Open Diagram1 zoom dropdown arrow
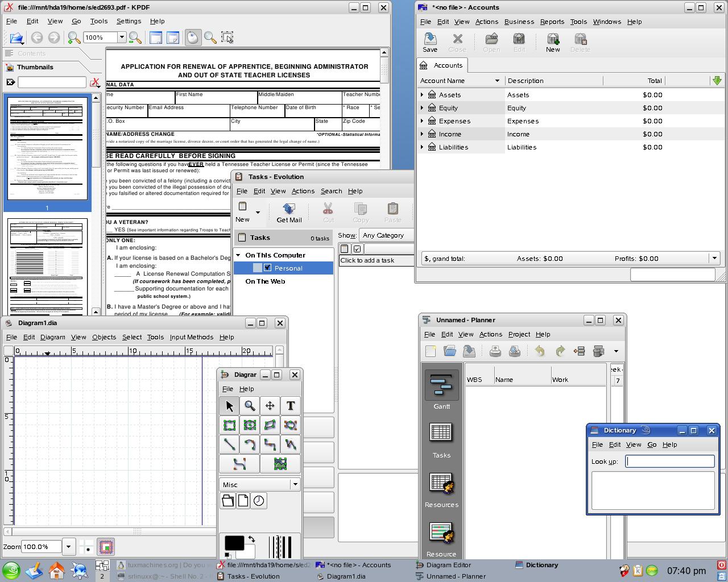This screenshot has height=582, width=728. (x=68, y=547)
